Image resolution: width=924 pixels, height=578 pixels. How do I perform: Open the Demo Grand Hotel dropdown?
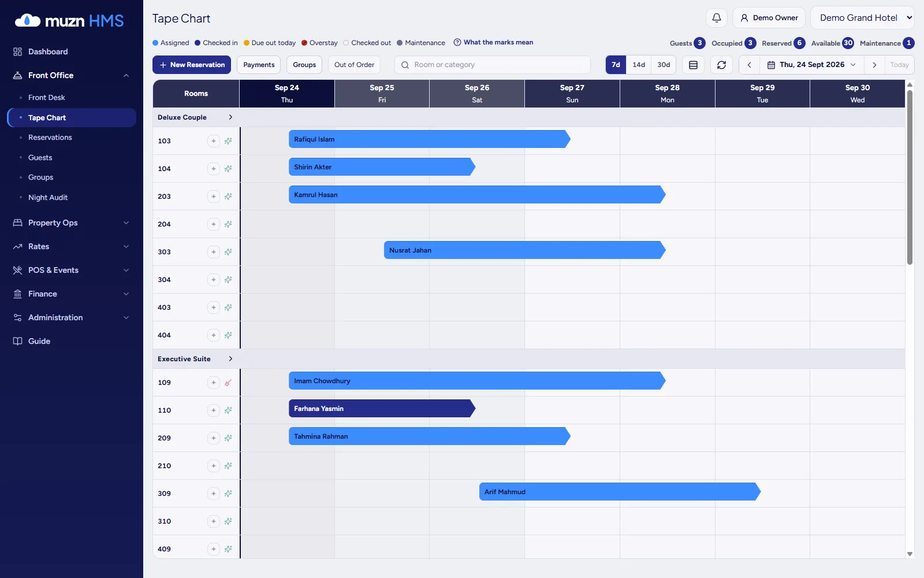pos(862,18)
